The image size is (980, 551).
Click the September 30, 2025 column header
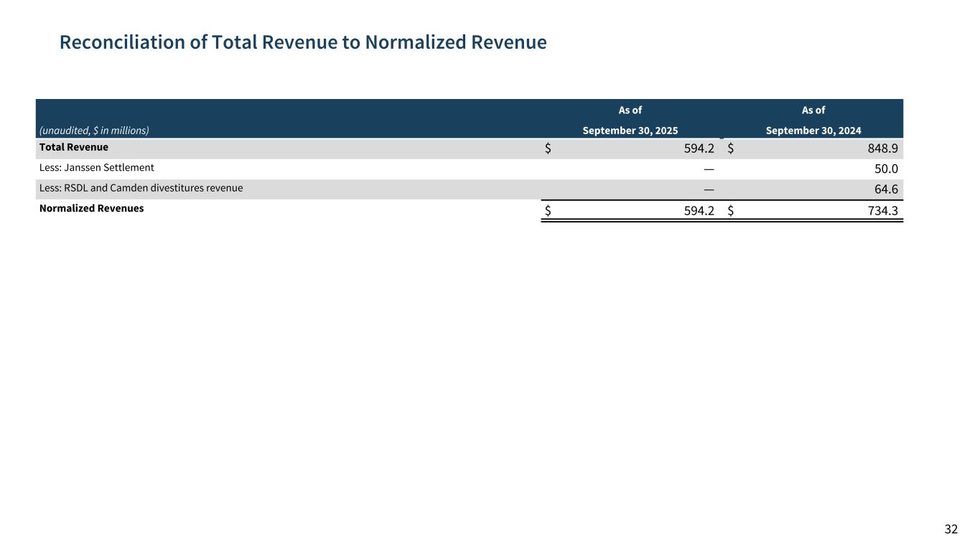tap(630, 131)
